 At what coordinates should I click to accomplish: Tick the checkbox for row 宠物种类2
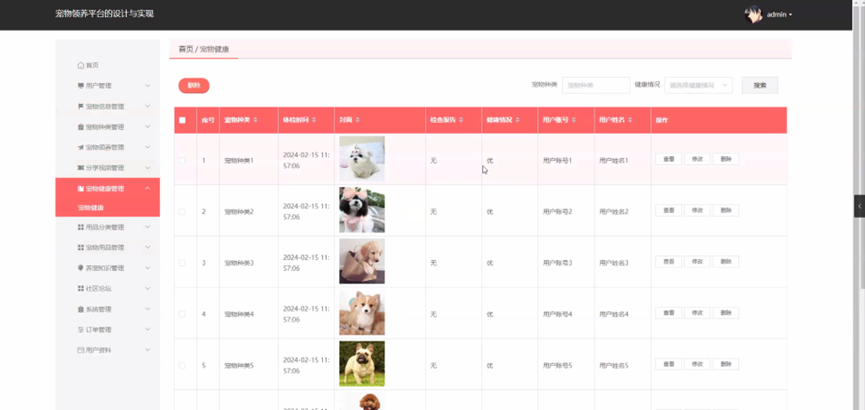(183, 211)
